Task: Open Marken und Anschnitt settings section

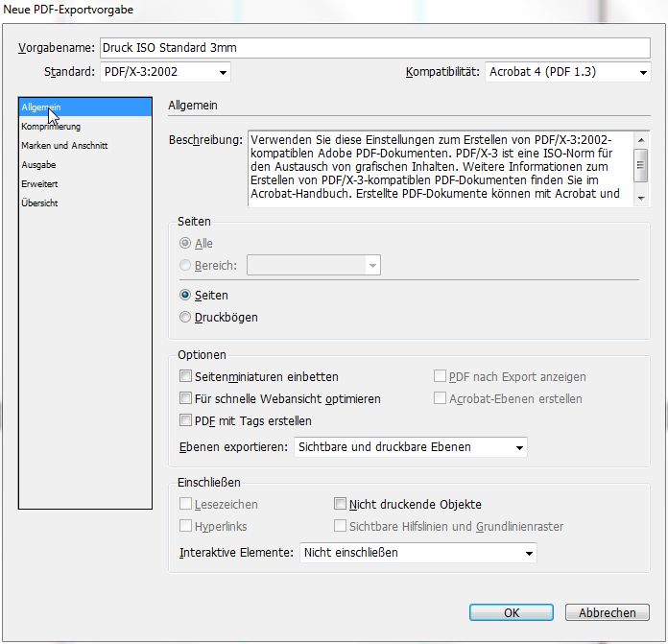Action: pos(64,146)
